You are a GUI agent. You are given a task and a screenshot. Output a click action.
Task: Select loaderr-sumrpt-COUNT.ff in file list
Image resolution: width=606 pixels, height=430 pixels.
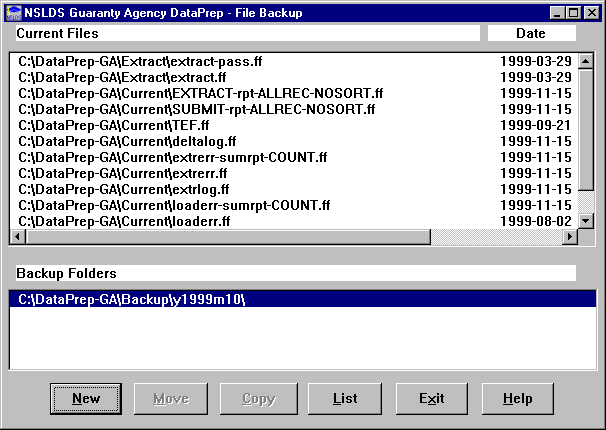click(294, 205)
